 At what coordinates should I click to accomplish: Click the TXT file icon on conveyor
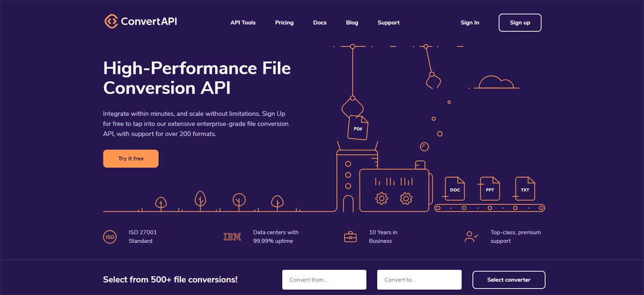click(525, 189)
